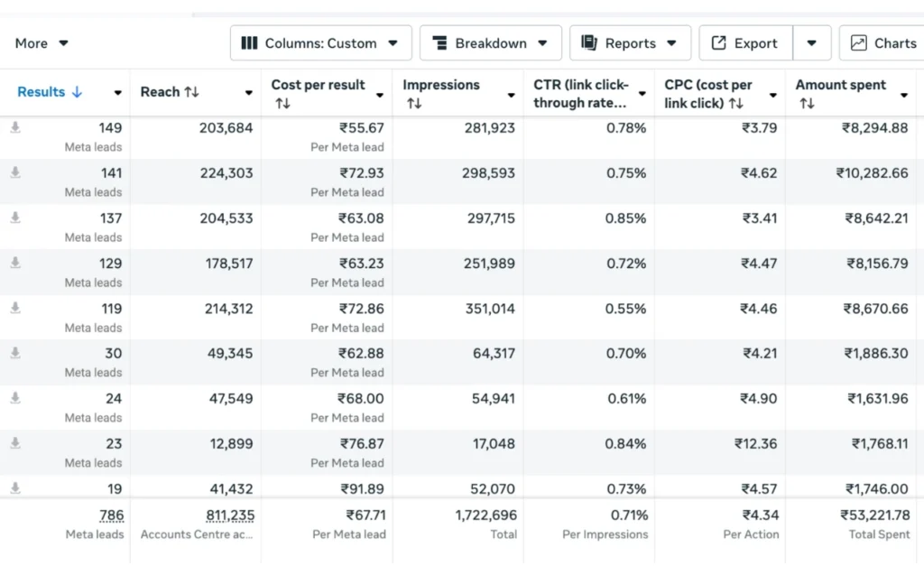Click sort arrows under Cost per result
Screen dimensions: 924x575
click(282, 104)
